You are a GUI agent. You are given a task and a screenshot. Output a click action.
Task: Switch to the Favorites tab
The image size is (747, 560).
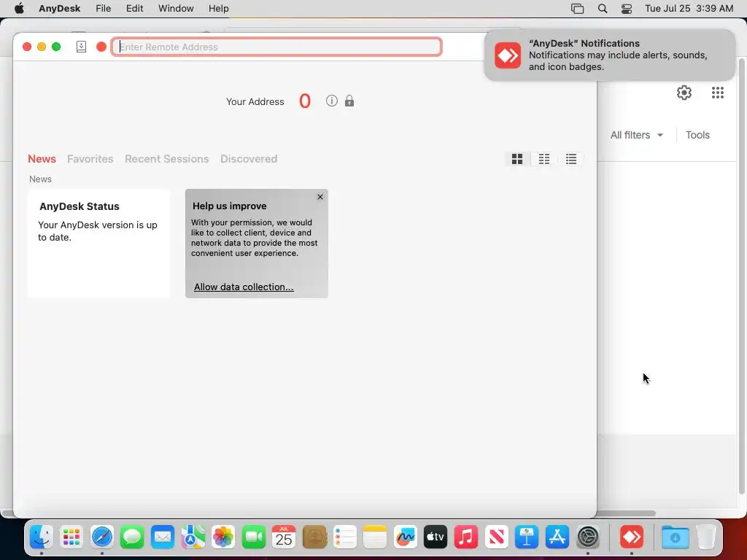(x=90, y=159)
